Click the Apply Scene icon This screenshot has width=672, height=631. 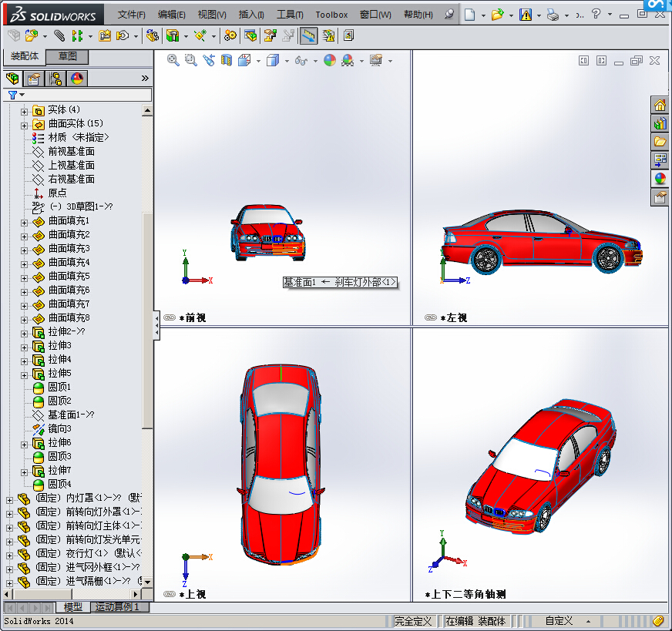click(348, 60)
